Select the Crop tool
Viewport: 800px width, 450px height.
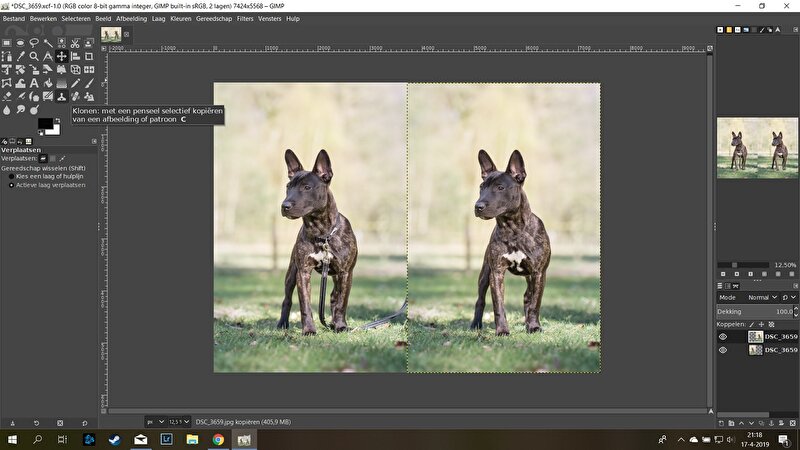click(89, 56)
